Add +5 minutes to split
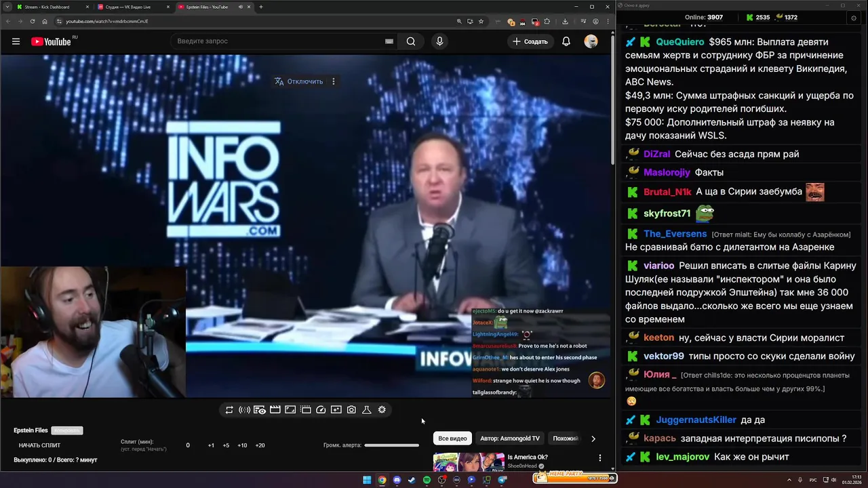 (226, 445)
